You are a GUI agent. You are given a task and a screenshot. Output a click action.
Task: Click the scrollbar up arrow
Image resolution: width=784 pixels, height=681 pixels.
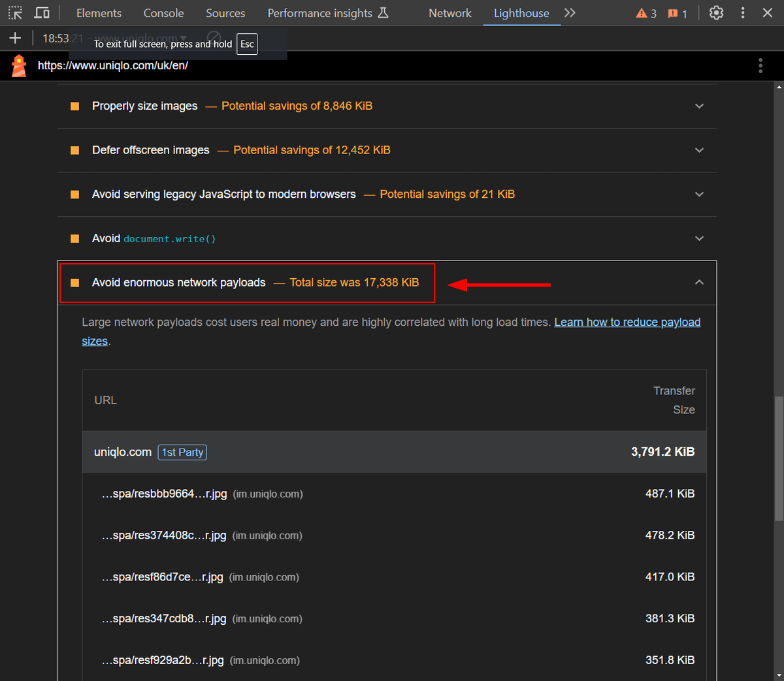(x=778, y=87)
